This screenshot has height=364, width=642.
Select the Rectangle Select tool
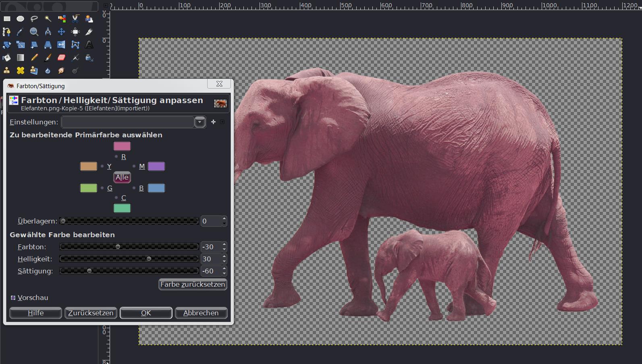(x=7, y=19)
